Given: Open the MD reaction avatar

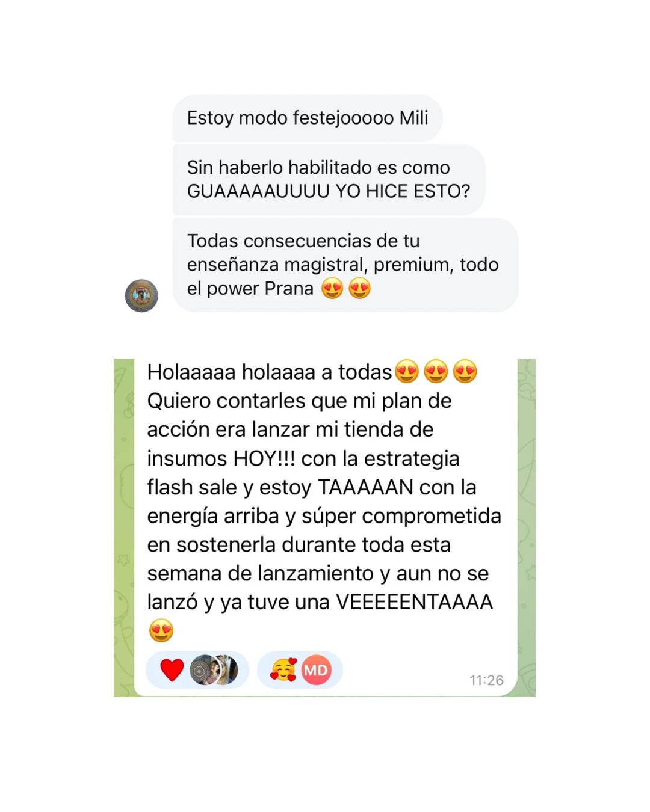Looking at the screenshot, I should point(316,670).
